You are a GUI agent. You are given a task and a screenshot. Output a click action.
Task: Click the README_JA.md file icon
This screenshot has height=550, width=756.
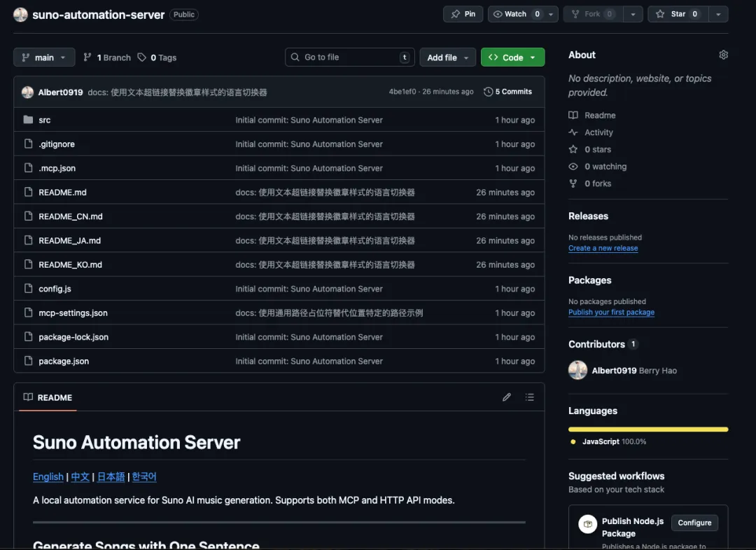[28, 240]
